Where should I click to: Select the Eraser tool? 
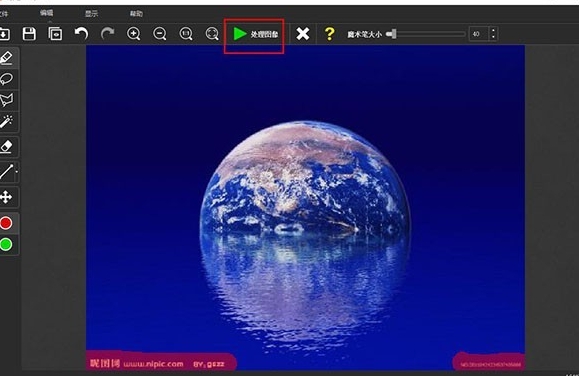click(6, 147)
